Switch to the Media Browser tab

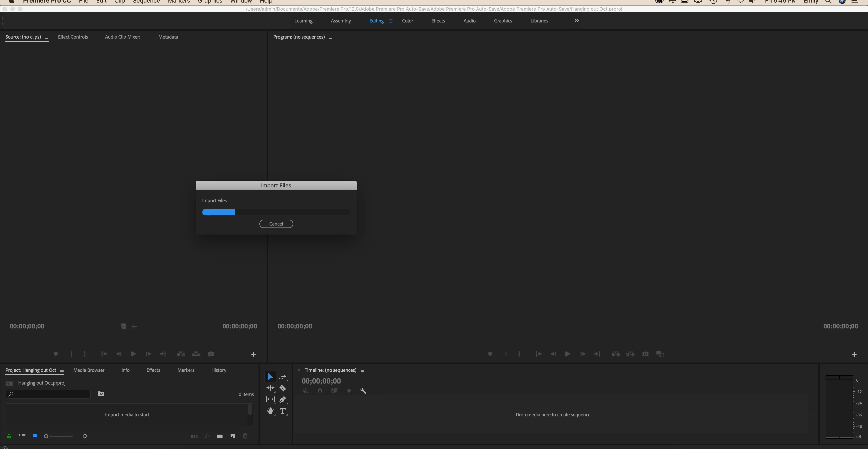tap(89, 370)
